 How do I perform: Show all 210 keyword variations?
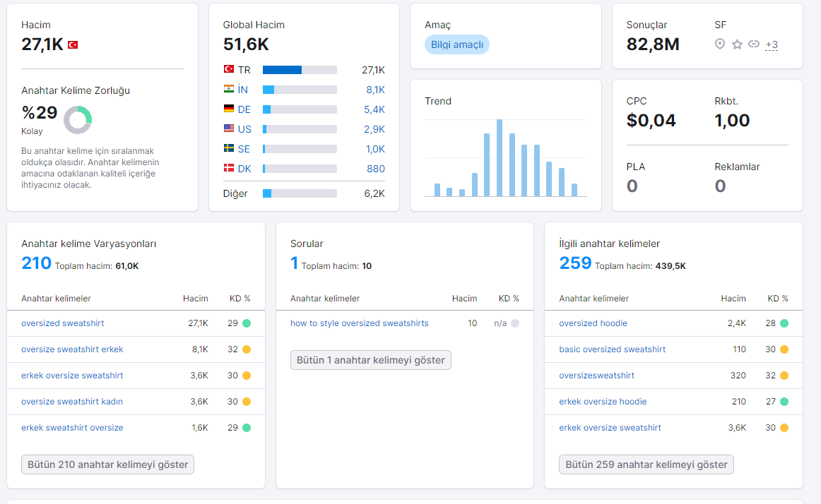click(108, 464)
